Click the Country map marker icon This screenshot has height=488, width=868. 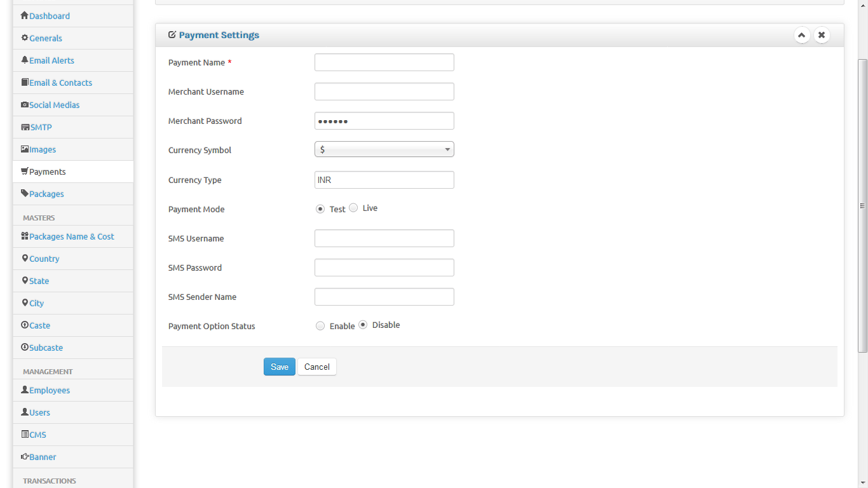(x=25, y=258)
